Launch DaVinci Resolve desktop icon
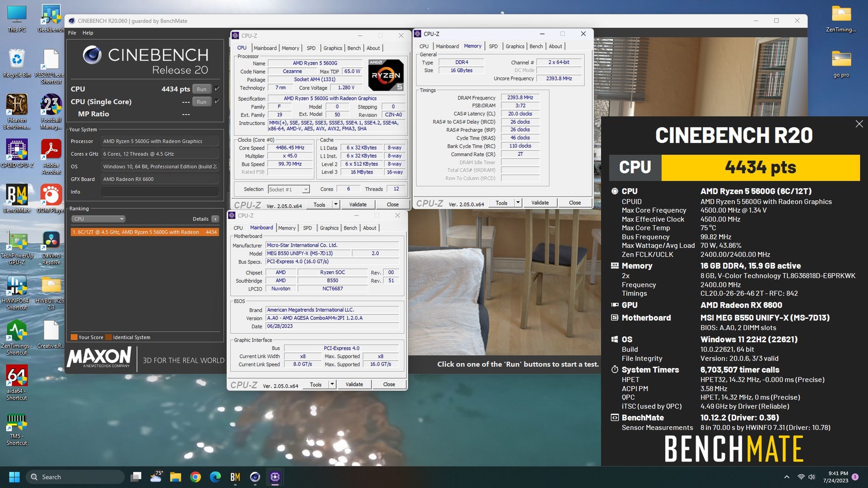The image size is (868, 488). pos(51,248)
